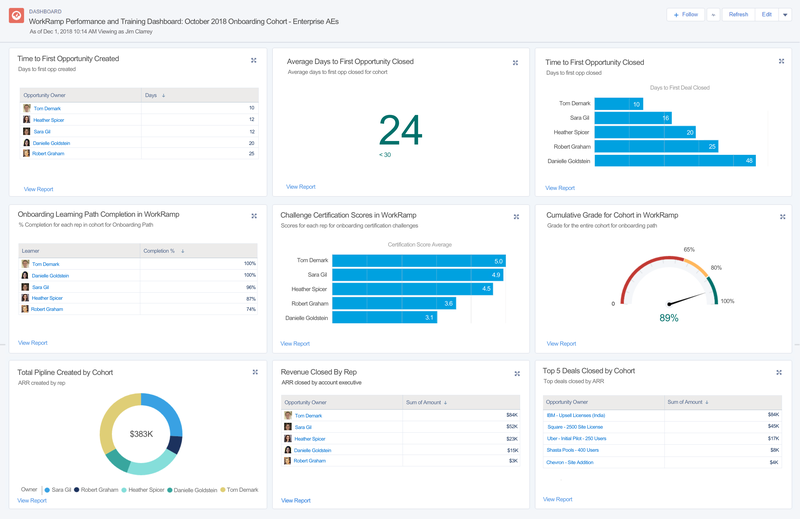Click the yellow segment of the pipeline donut chart
The image size is (800, 519).
pos(118,423)
